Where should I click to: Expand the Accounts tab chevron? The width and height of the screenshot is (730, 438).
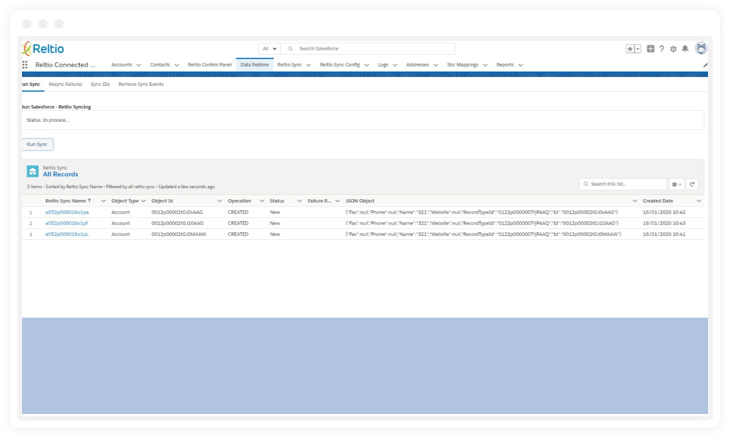(x=139, y=65)
